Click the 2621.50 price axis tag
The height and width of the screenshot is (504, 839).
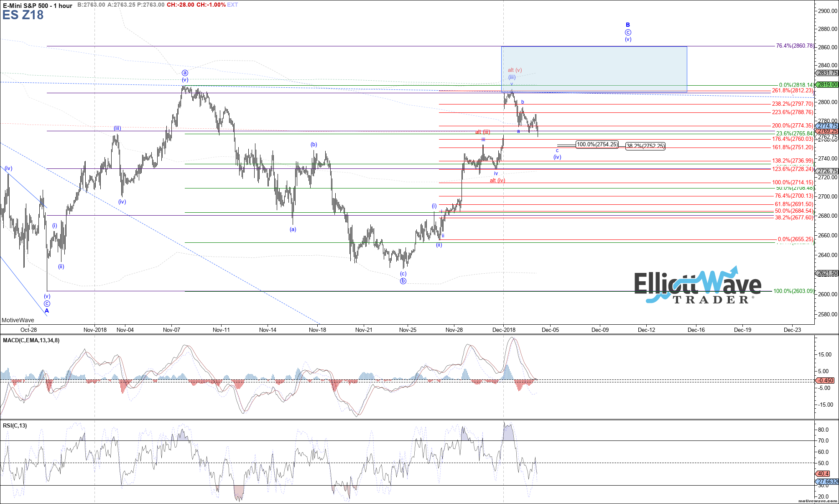pyautogui.click(x=827, y=273)
